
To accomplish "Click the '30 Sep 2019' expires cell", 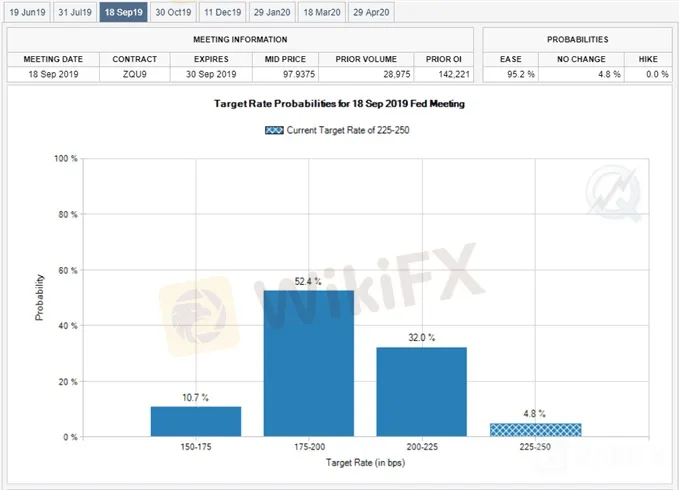I will click(x=211, y=74).
